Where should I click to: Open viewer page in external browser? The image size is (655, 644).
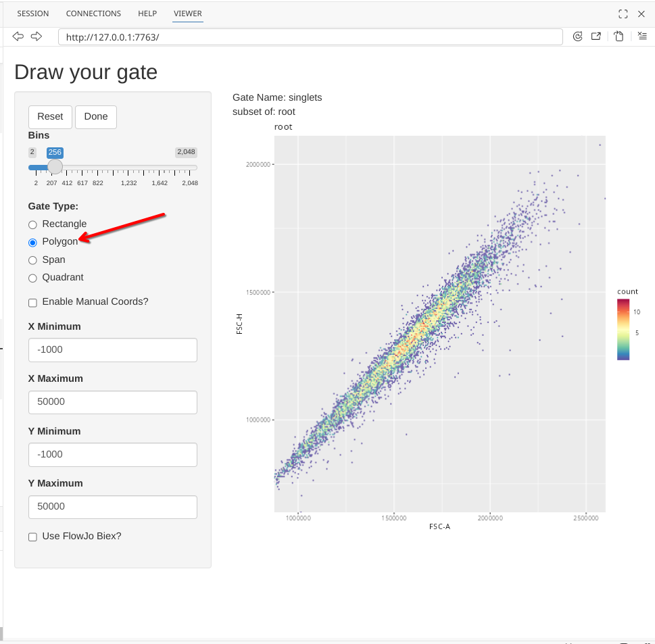click(x=596, y=36)
